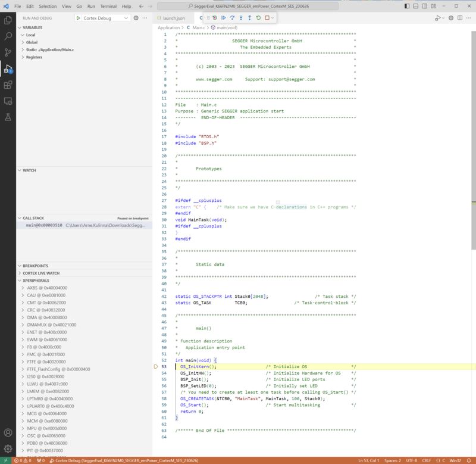Click the Step Into debug icon

tap(241, 18)
